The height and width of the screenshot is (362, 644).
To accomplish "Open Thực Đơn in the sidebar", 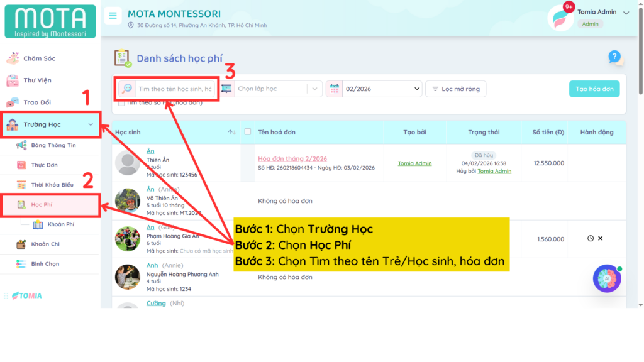I will click(44, 165).
